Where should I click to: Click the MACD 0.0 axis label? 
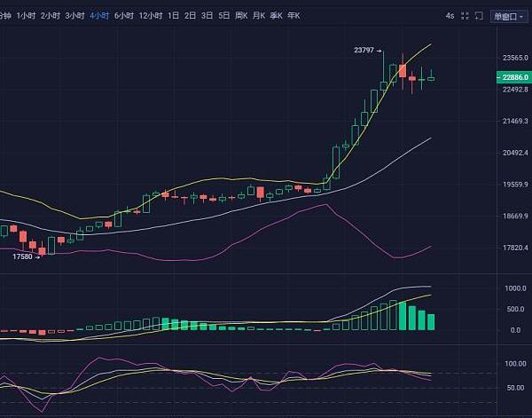pyautogui.click(x=515, y=330)
